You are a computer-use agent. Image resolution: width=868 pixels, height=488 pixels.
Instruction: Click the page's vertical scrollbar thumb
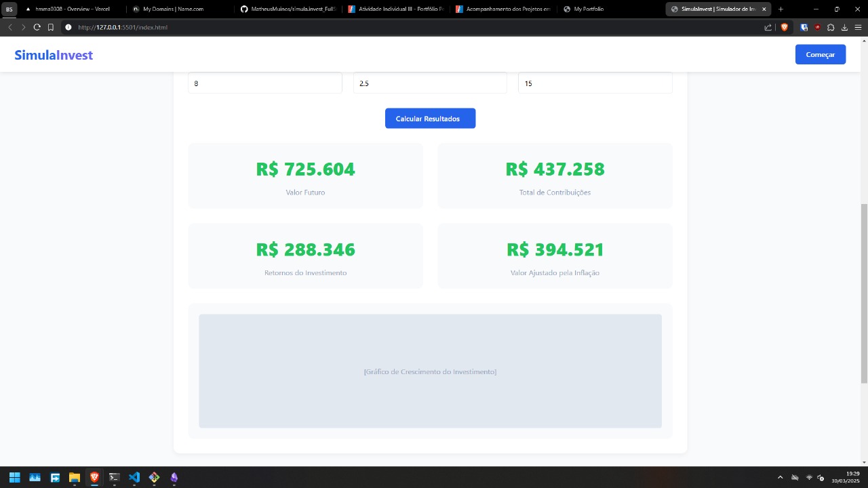pos(863,291)
